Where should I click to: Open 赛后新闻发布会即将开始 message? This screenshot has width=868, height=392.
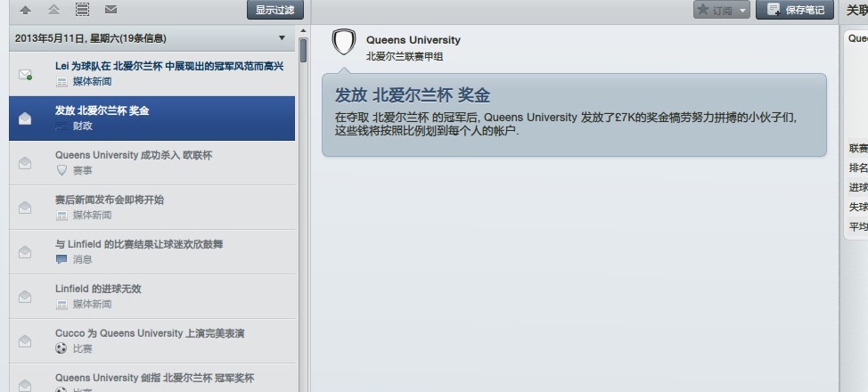click(x=152, y=208)
